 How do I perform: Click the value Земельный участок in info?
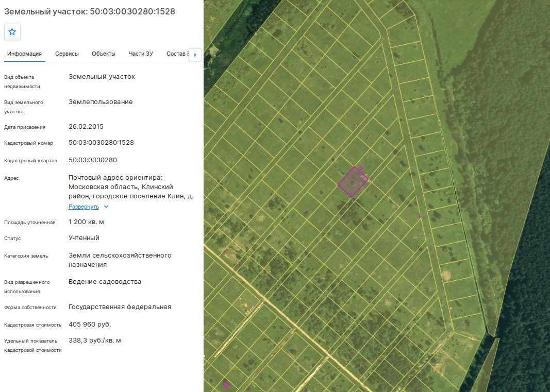[x=102, y=76]
